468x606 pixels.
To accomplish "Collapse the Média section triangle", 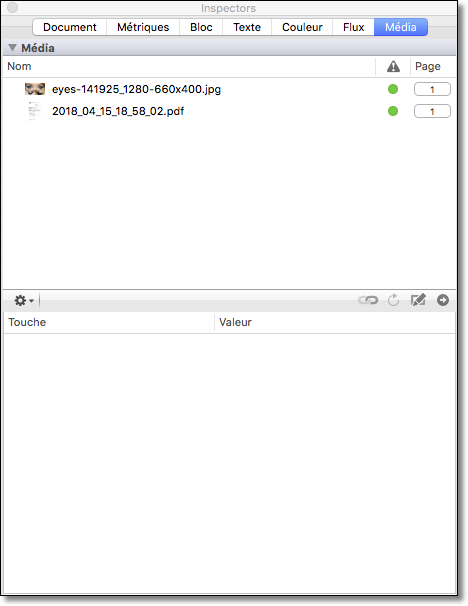I will (13, 48).
